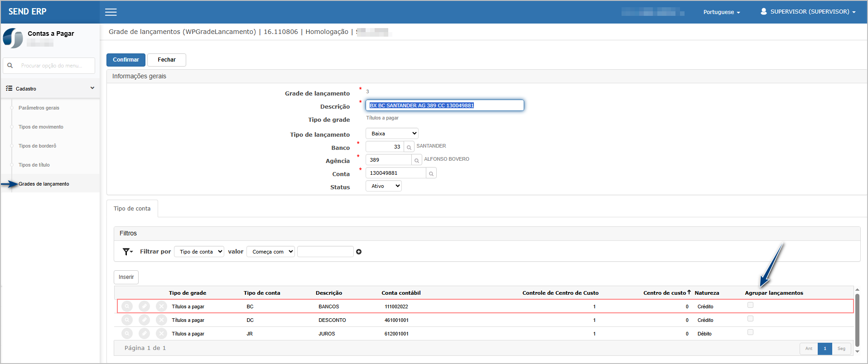Viewport: 868px width, 364px height.
Task: Click the Banco lookup search icon
Action: [409, 147]
